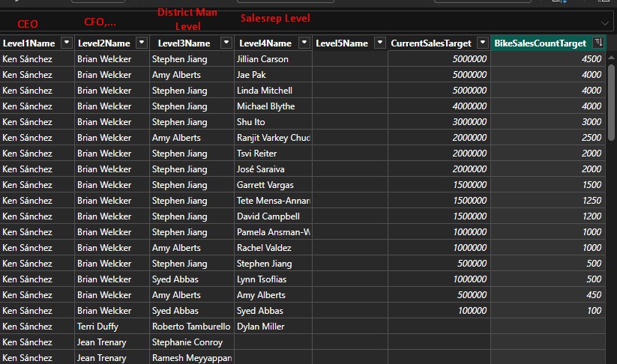Image resolution: width=617 pixels, height=364 pixels.
Task: Click inside the formula bar field
Action: click(x=300, y=22)
